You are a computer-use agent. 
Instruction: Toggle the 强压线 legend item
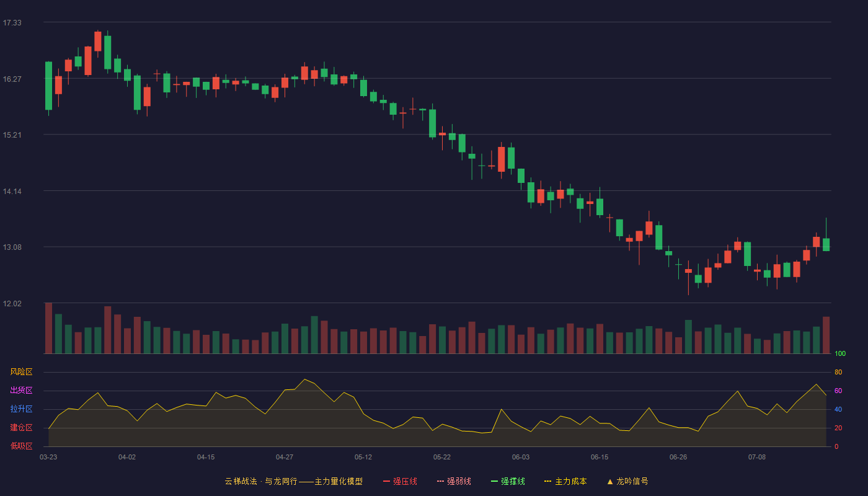400,481
